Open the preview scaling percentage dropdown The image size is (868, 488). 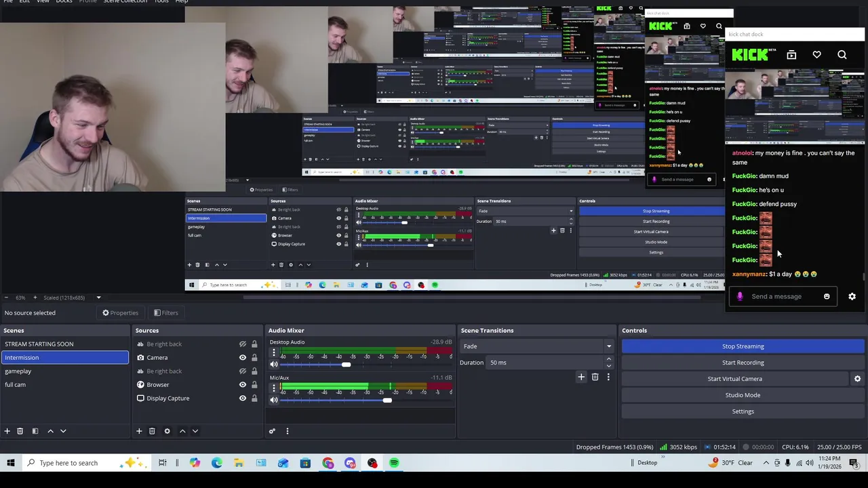[x=98, y=298]
